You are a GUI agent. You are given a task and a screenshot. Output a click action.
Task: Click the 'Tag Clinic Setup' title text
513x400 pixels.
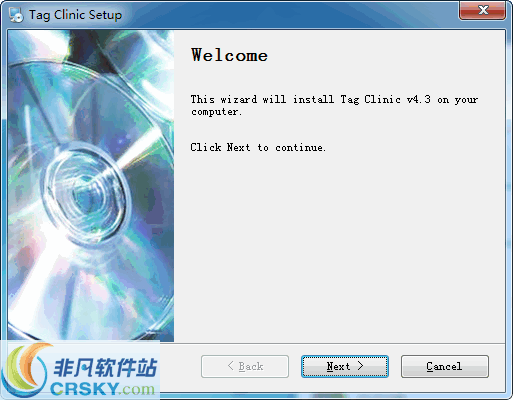(x=75, y=15)
